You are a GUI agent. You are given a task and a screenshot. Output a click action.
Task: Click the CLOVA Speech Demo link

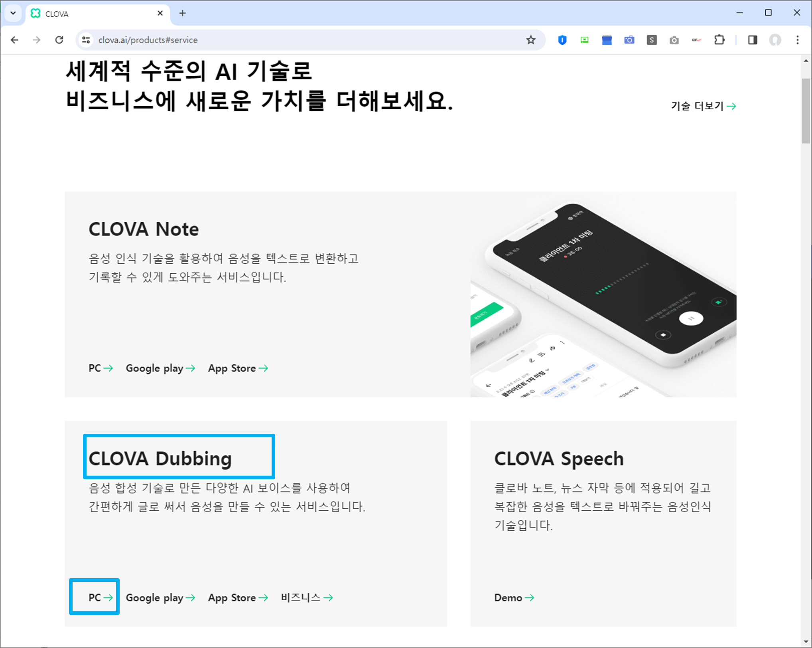514,597
